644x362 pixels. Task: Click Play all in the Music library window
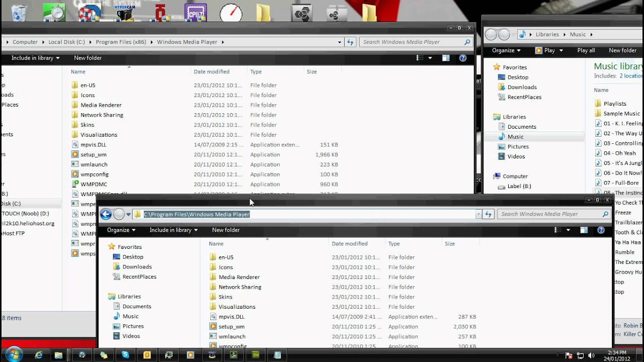(586, 51)
